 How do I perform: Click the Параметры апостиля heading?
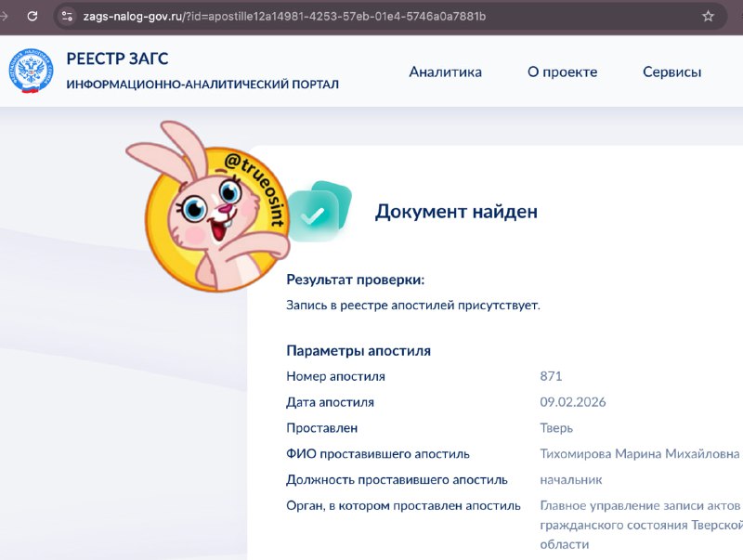tap(358, 351)
